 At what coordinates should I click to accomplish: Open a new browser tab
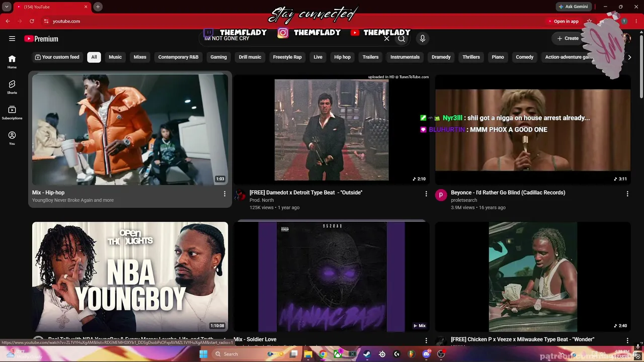98,7
